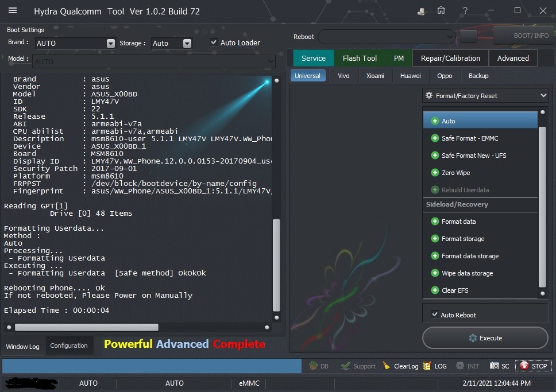The height and width of the screenshot is (392, 556).
Task: Select the Vivo sub-tab
Action: [343, 76]
